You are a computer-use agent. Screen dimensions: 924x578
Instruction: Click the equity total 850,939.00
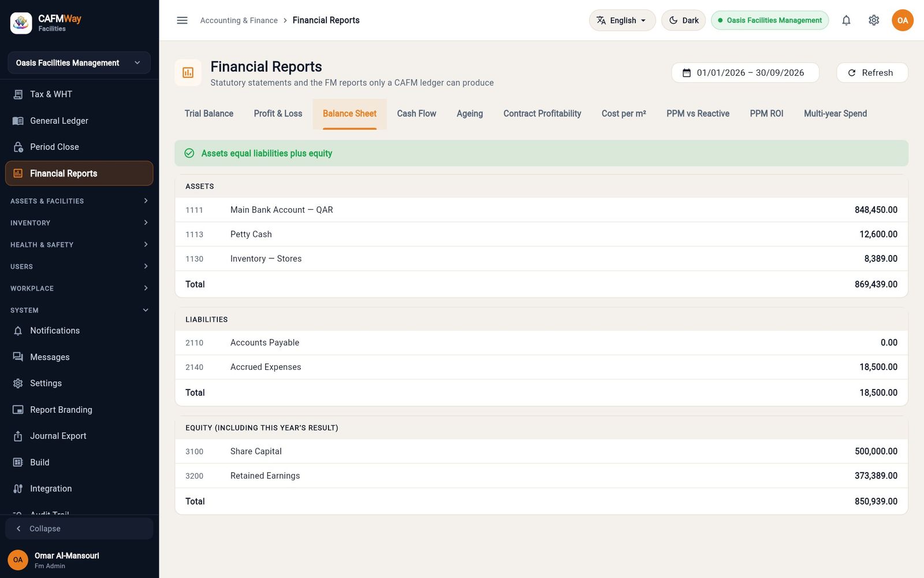(x=876, y=501)
